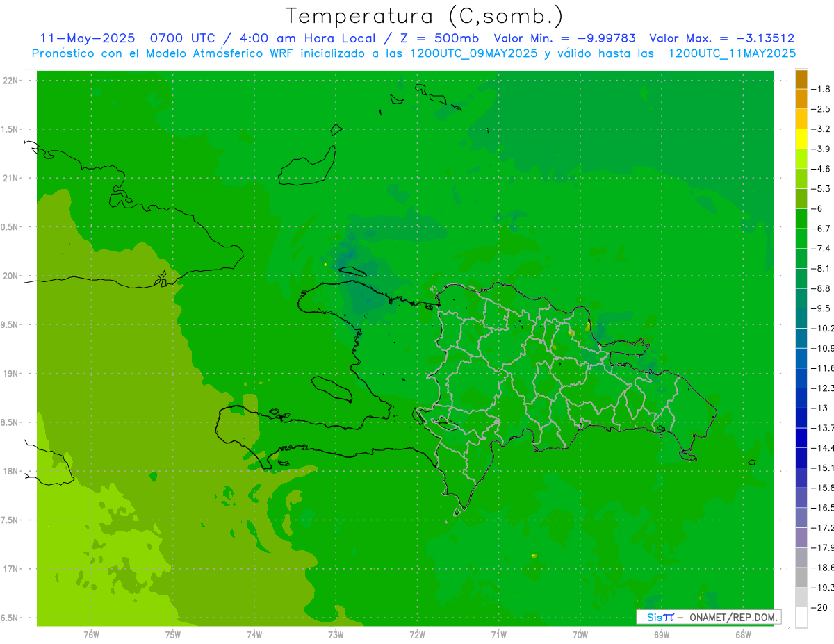Click the "0.5N" latitude label
Screen dimensions: 834x644
10,227
